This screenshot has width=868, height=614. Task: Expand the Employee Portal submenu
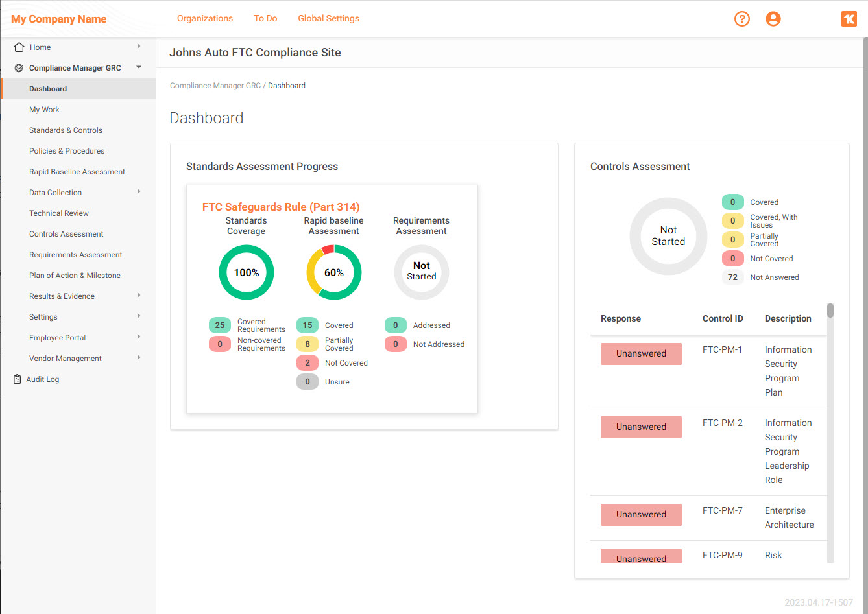[x=138, y=337]
